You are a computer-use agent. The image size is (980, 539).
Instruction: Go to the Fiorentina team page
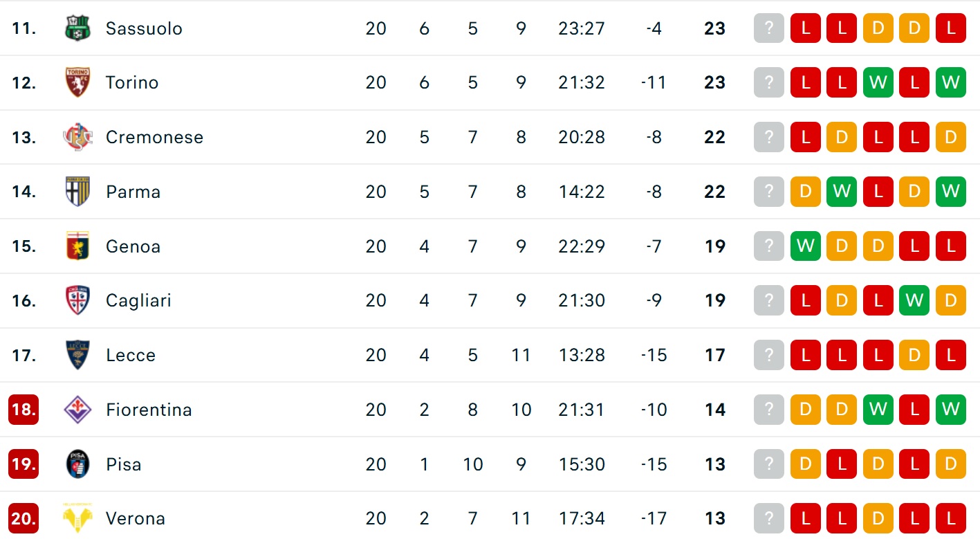[x=149, y=410]
